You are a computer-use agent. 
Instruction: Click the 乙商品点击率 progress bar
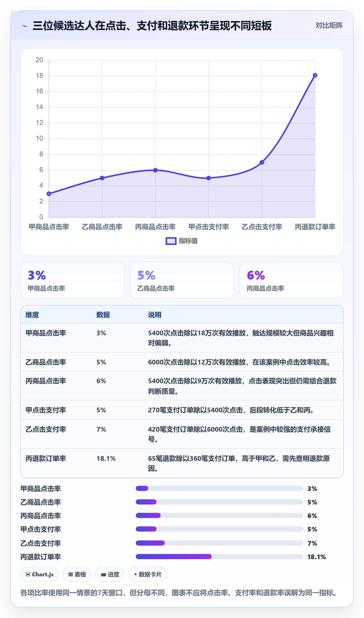(x=219, y=502)
